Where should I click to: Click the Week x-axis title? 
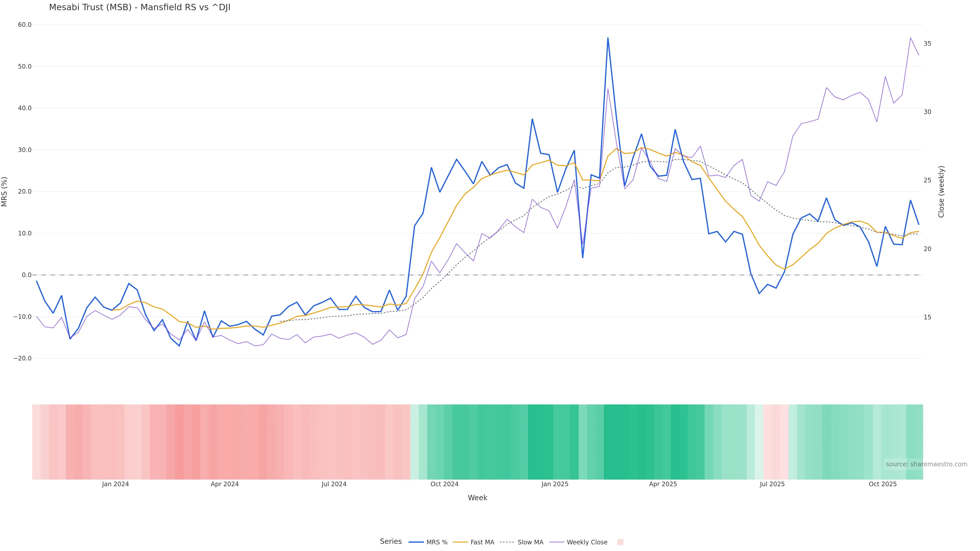coord(477,498)
